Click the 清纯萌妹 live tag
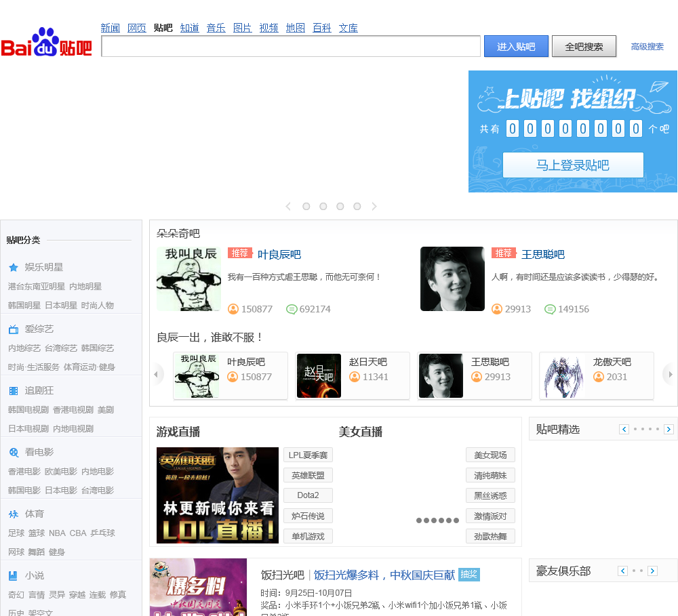 click(x=490, y=475)
